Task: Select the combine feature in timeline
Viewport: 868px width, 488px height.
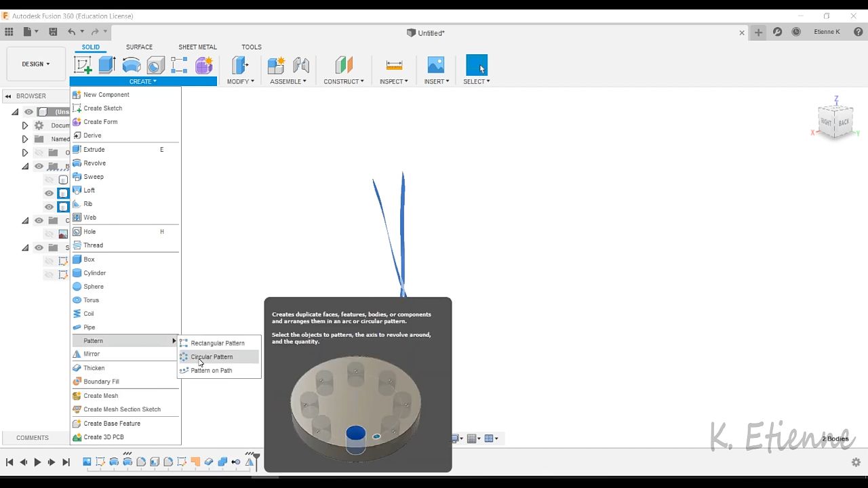Action: point(222,462)
